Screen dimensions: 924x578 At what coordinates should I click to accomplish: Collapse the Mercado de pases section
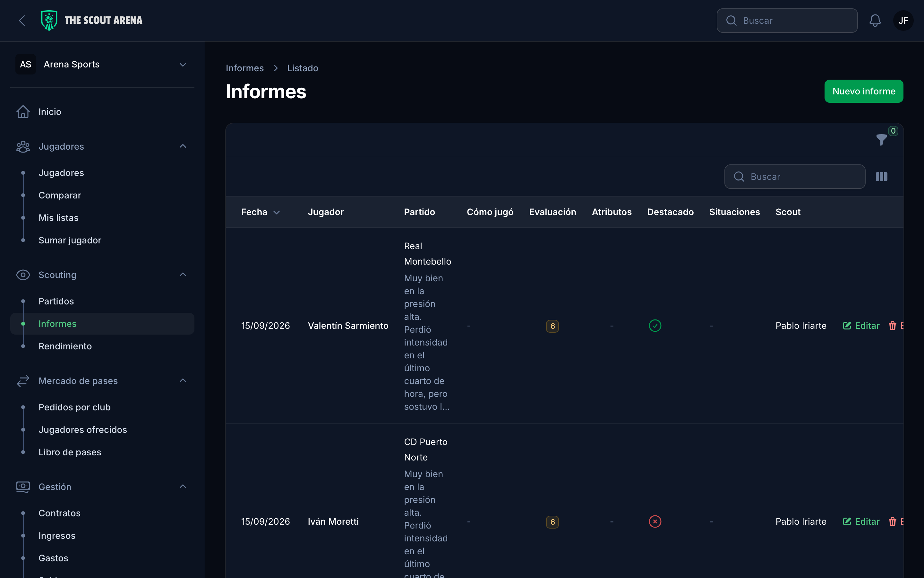(x=183, y=381)
